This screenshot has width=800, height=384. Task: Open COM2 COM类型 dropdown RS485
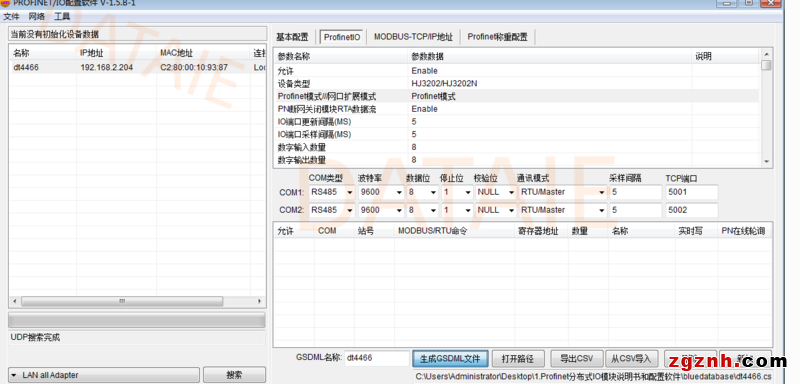(332, 210)
